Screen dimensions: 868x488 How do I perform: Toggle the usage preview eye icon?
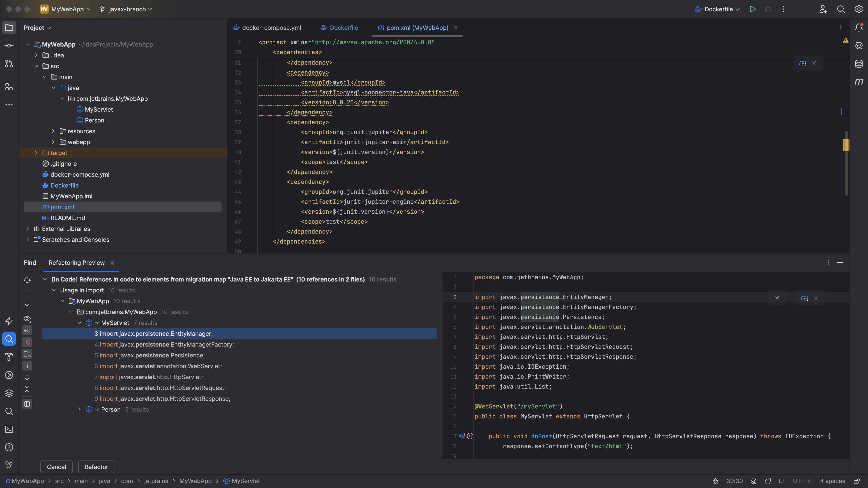click(x=27, y=319)
